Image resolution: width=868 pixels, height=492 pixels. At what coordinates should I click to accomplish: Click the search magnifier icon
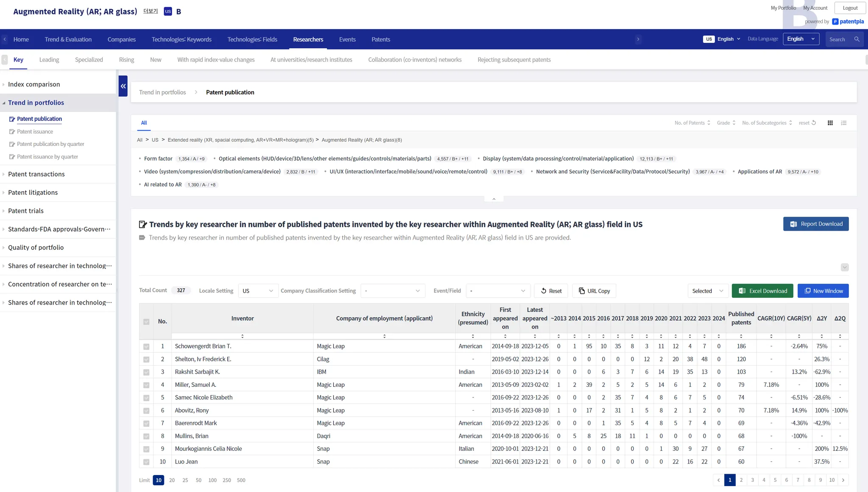[857, 39]
